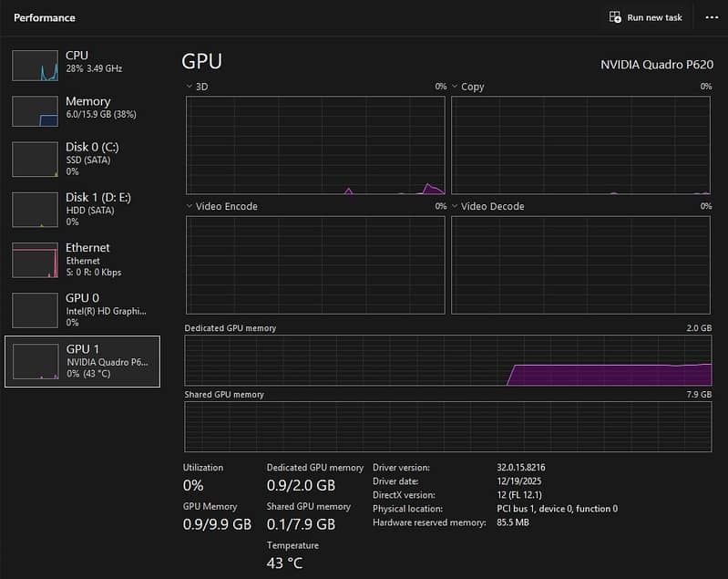Select the Disk 1 (D: E:) graph thumbnail
728x579 pixels.
pos(36,210)
